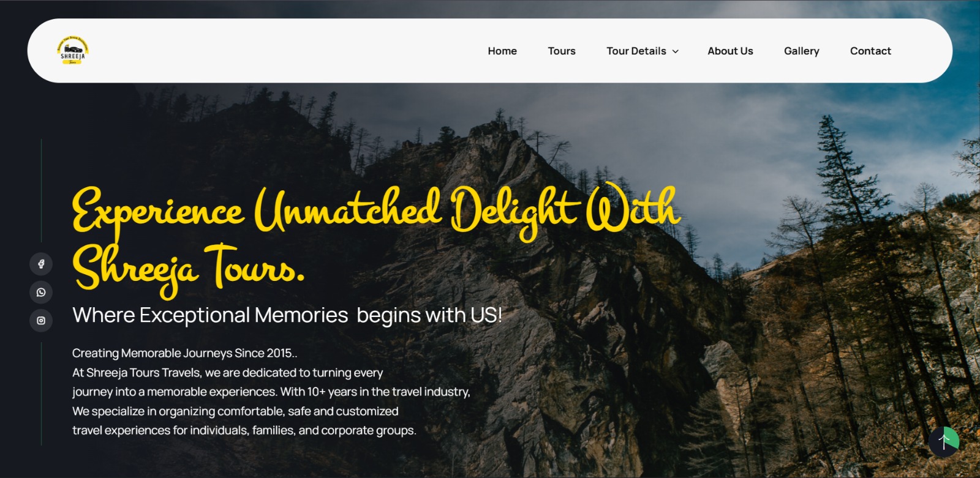Open the WhatsApp chat icon
This screenshot has width=980, height=478.
pos(41,292)
